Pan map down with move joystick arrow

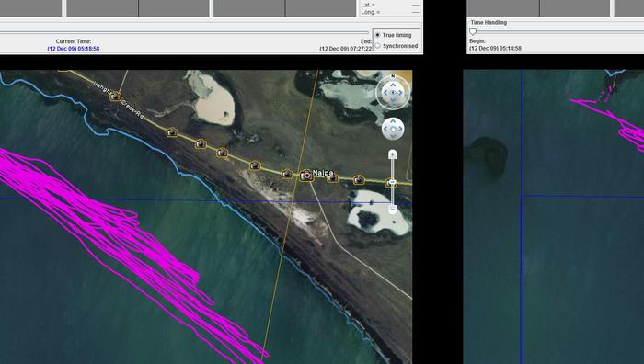[393, 137]
